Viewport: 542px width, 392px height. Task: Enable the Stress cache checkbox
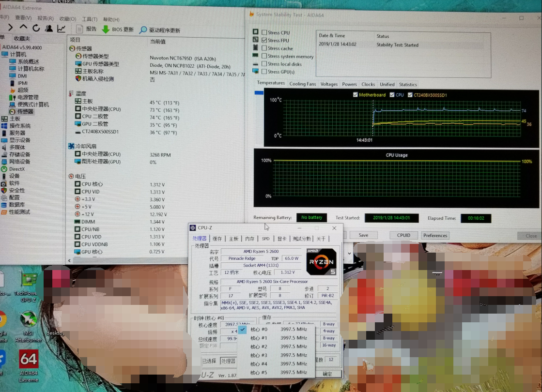coord(264,48)
